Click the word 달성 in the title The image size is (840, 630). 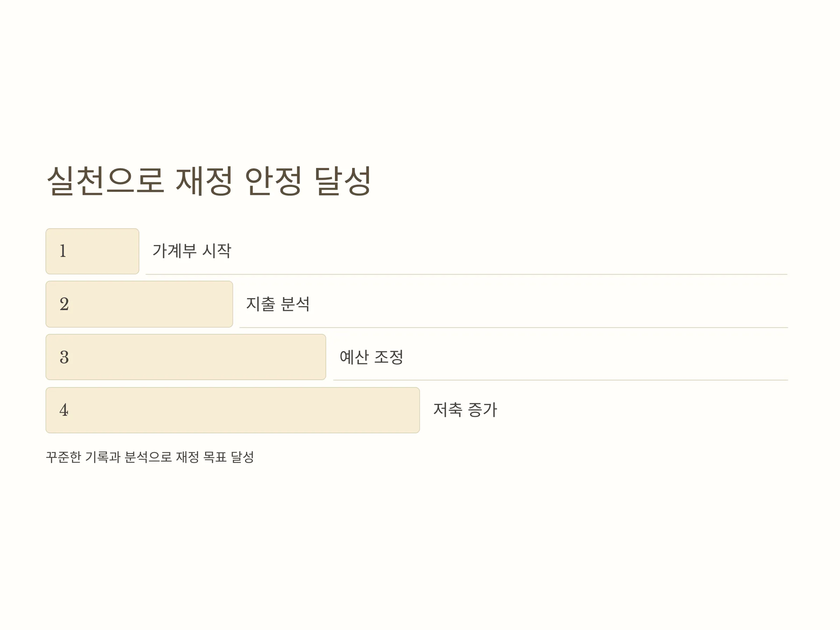tap(343, 181)
